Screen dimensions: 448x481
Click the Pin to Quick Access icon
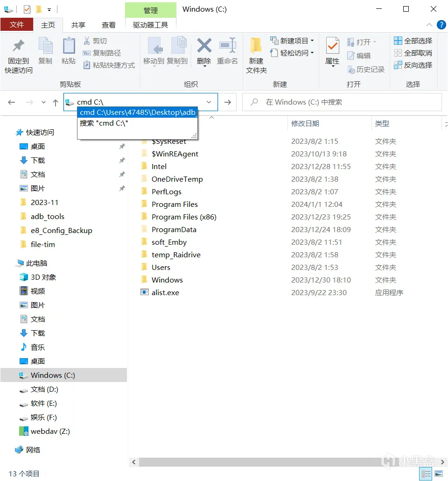coord(18,45)
